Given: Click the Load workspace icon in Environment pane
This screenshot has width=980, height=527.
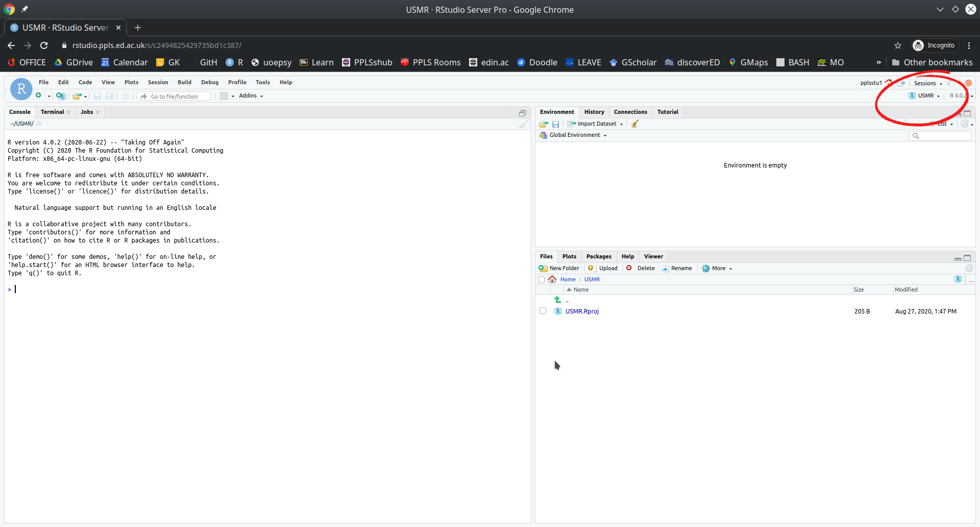Looking at the screenshot, I should [x=543, y=124].
